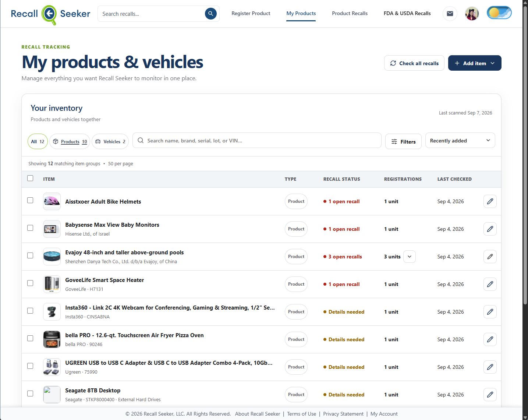Click the Seagate 8TB Desktop thumbnail
The image size is (528, 420).
(52, 395)
